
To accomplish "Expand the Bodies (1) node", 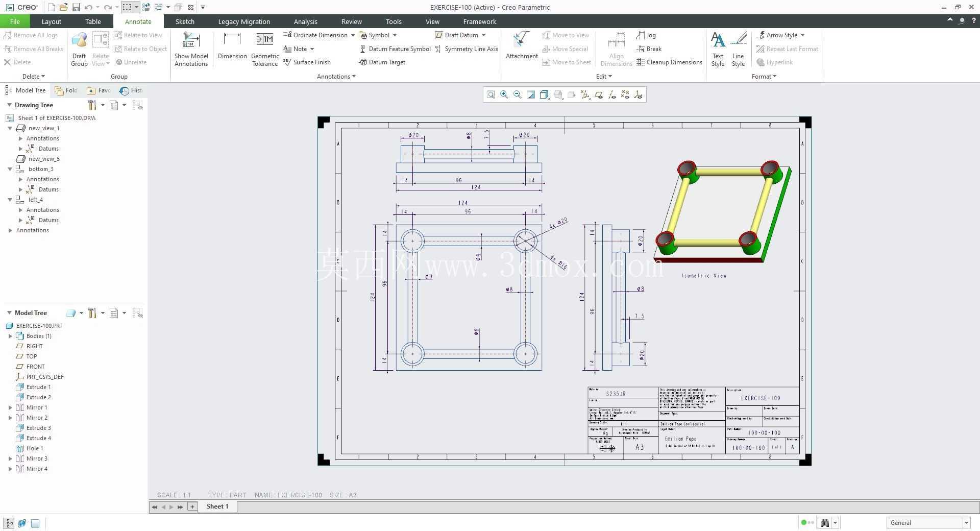I will click(10, 336).
